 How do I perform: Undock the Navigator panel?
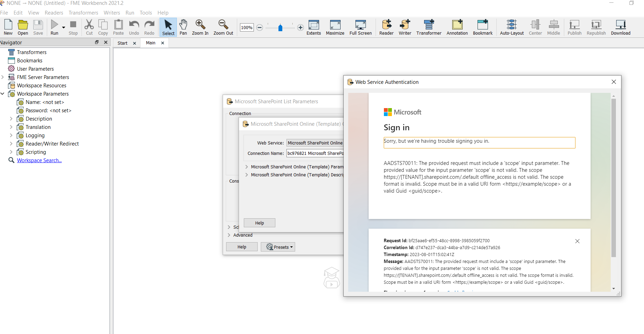(97, 42)
